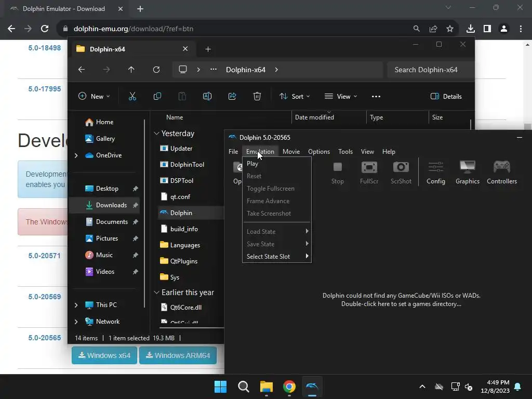Select Play from the Emulation menu
The width and height of the screenshot is (532, 399).
click(x=277, y=164)
